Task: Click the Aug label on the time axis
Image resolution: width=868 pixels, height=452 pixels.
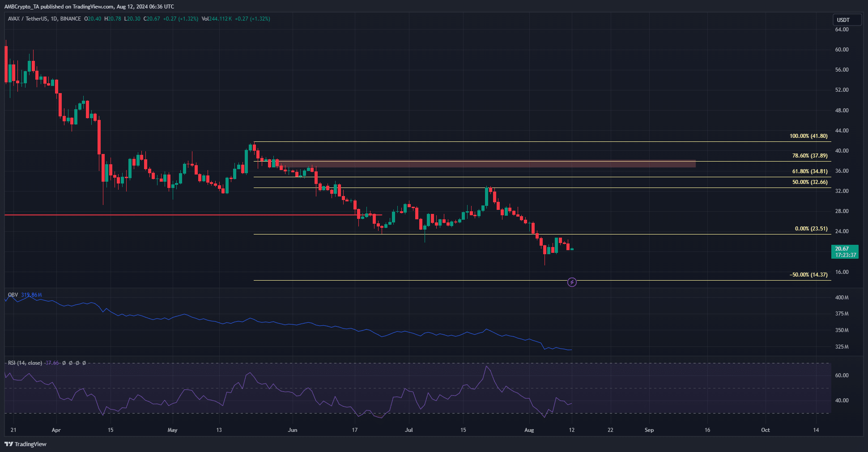Action: point(529,430)
